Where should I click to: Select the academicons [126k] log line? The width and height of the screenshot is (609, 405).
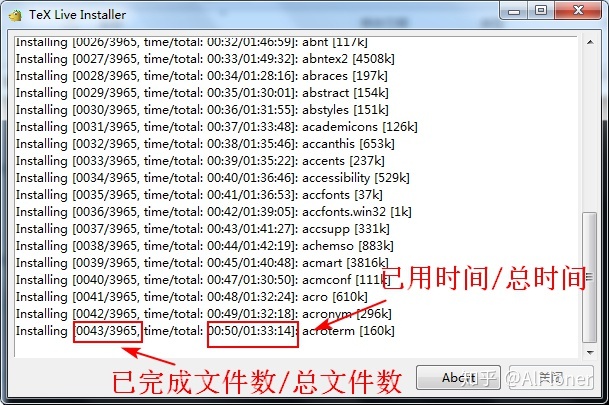(x=217, y=127)
